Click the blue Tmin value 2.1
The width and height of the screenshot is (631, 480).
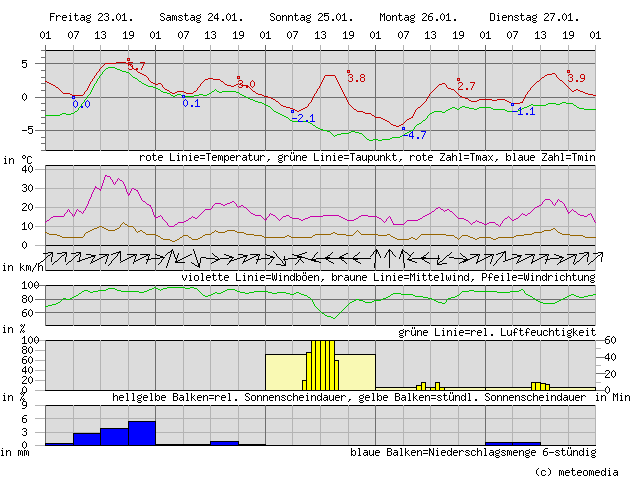304,119
